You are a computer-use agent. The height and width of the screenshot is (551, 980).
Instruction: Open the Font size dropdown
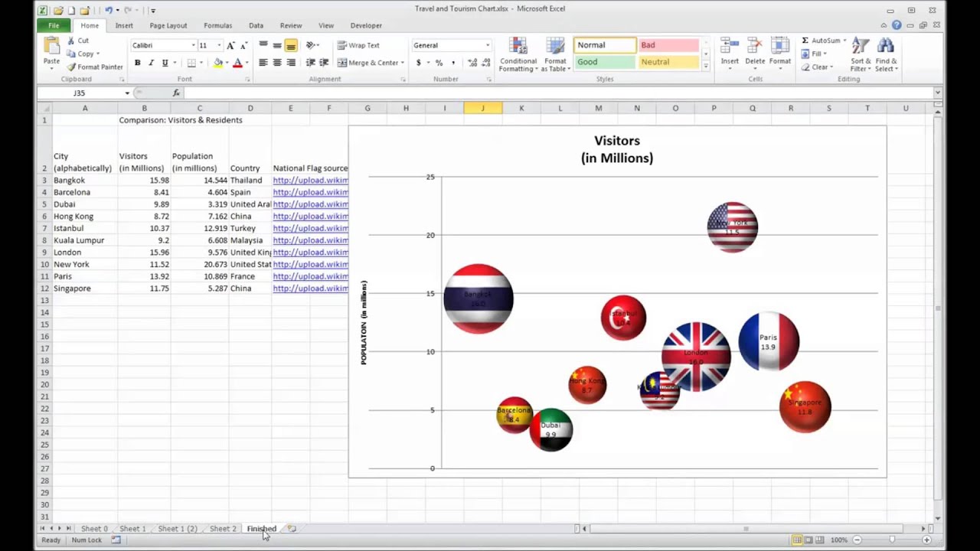pos(219,45)
